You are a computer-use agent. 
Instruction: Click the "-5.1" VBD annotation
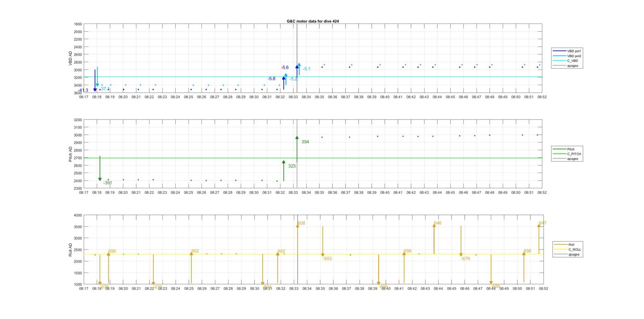coord(306,69)
